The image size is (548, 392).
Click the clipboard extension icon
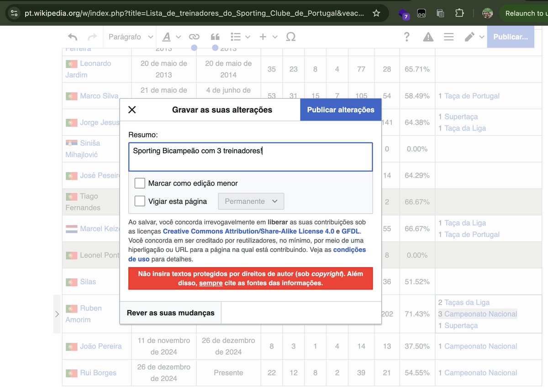[440, 13]
